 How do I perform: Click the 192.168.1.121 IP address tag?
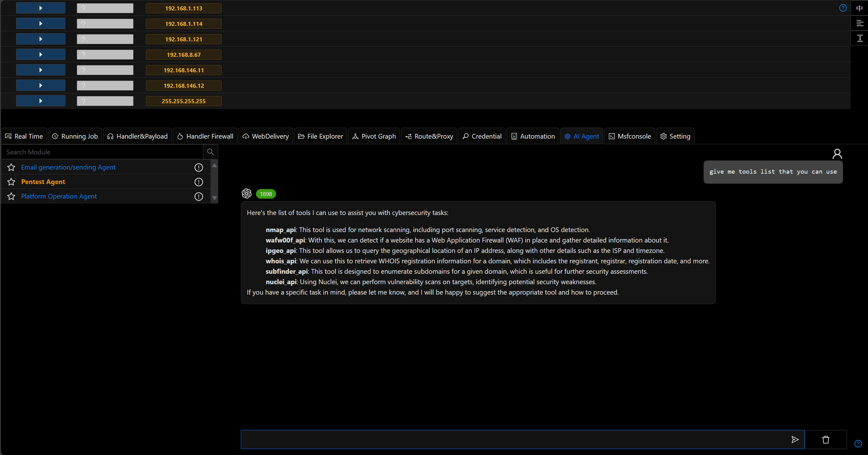click(184, 39)
